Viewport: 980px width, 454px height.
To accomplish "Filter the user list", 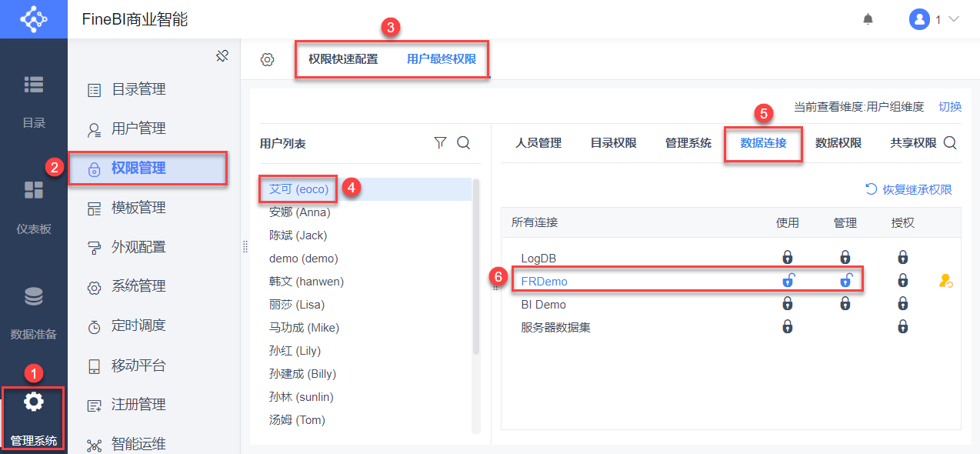I will click(440, 142).
